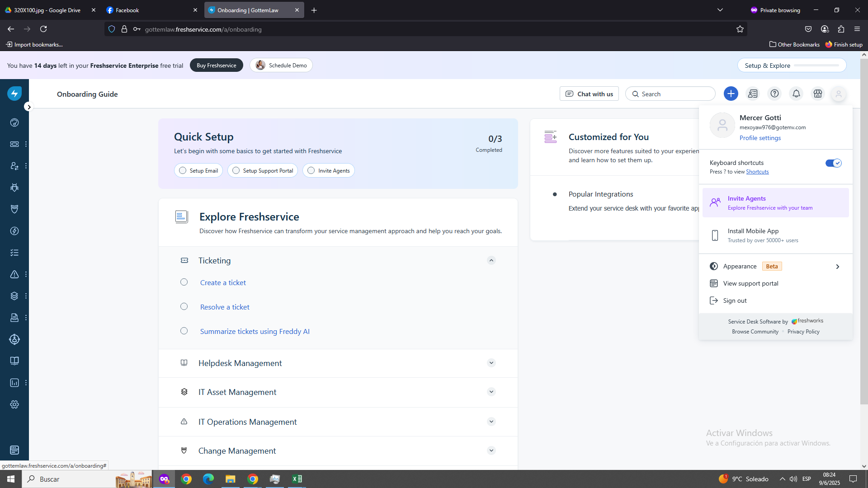
Task: Focus the Search input field
Action: 670,94
